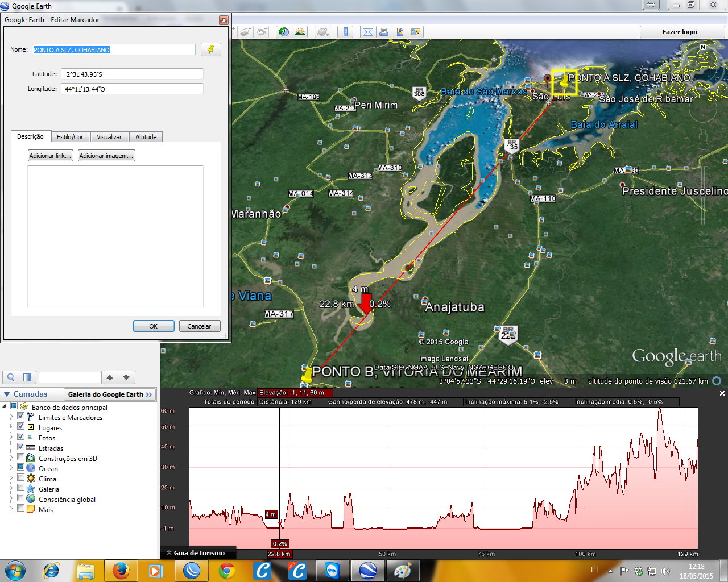Click the BR 135 highway shield

click(512, 145)
